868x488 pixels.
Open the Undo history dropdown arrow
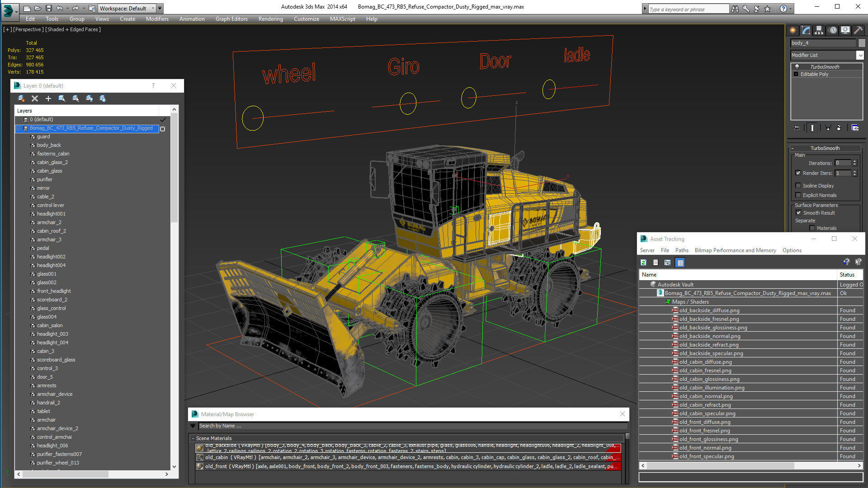click(67, 8)
